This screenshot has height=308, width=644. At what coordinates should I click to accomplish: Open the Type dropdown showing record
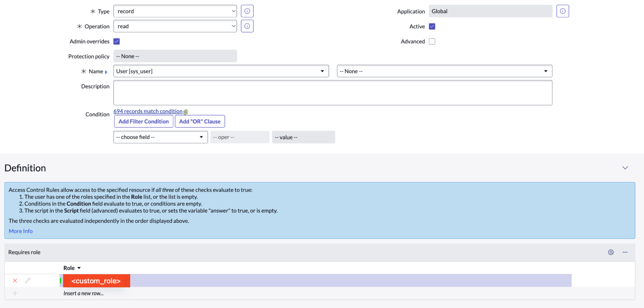pyautogui.click(x=175, y=11)
